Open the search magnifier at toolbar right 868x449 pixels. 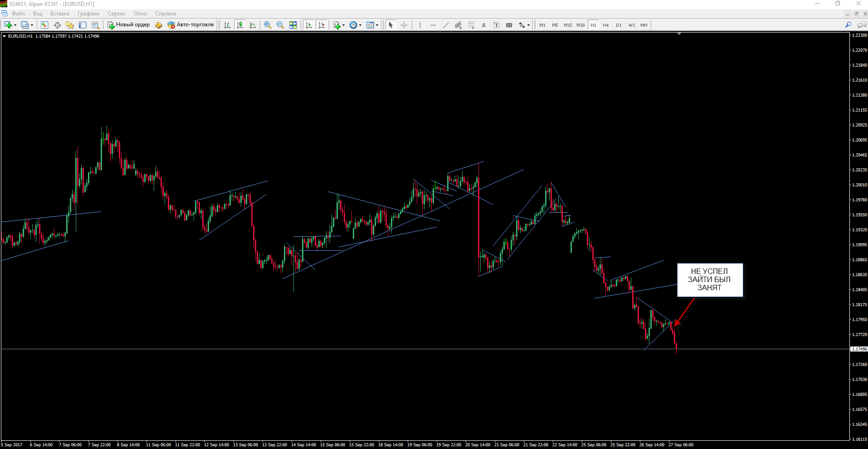coord(848,25)
